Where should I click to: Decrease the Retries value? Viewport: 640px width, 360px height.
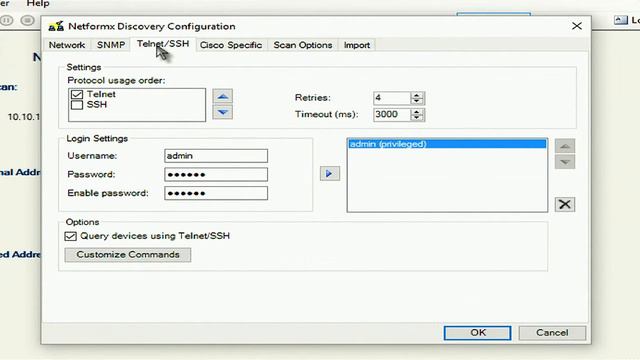(417, 101)
